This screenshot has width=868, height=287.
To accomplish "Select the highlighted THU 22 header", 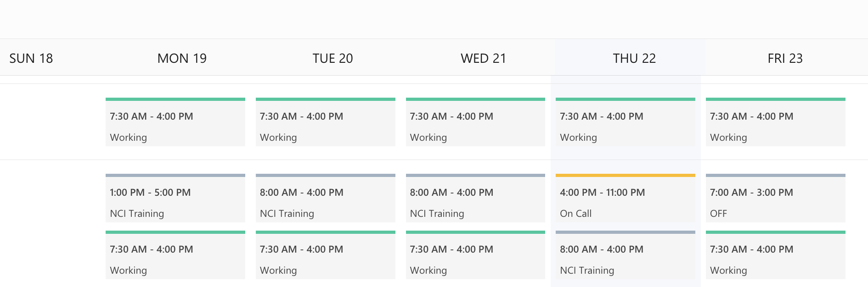I will coord(634,58).
